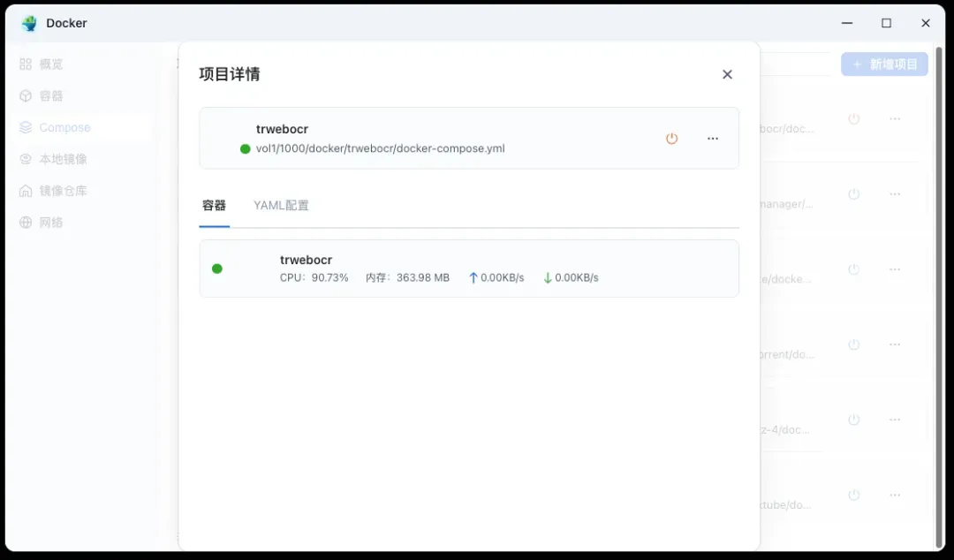Image resolution: width=954 pixels, height=560 pixels.
Task: Minimize the Docker window
Action: click(x=847, y=23)
